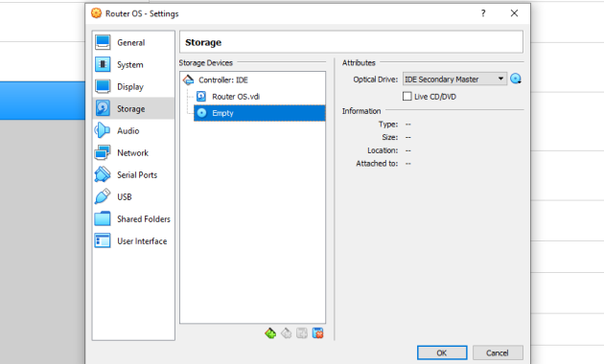Open the Serial Ports settings category

pos(133,174)
